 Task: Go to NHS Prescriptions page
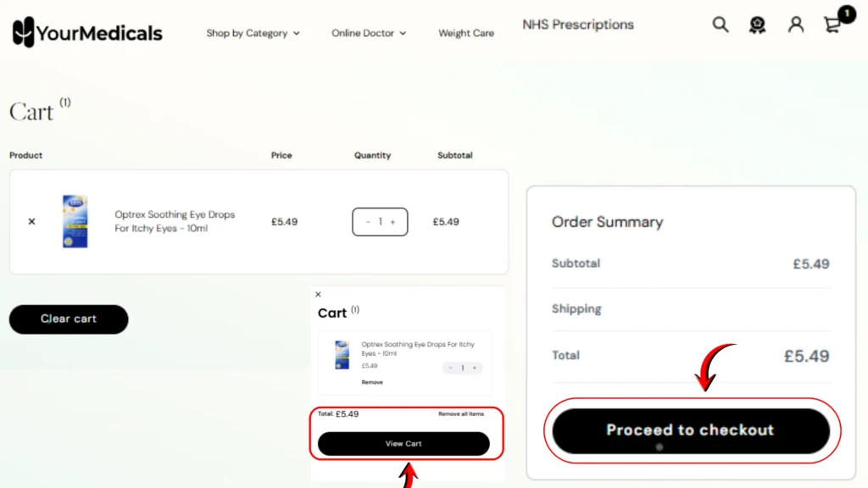578,25
